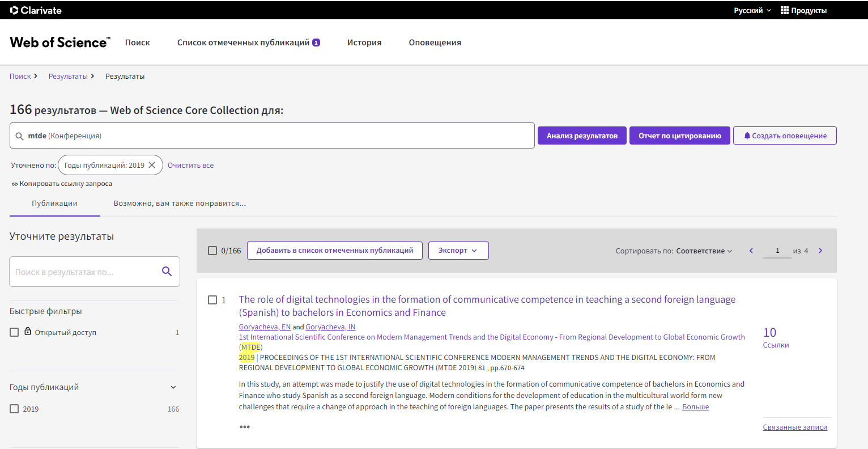Select the checkbox for result 1
This screenshot has height=449, width=868.
click(x=212, y=300)
